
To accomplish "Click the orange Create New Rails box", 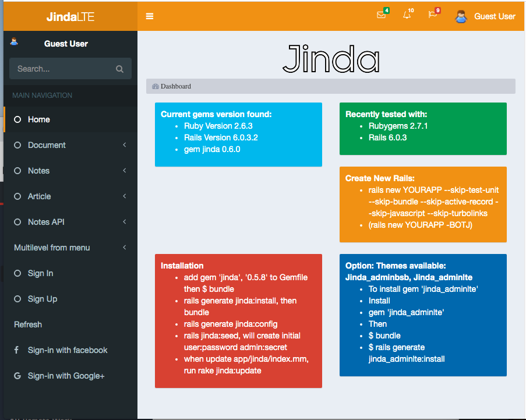I will 423,204.
